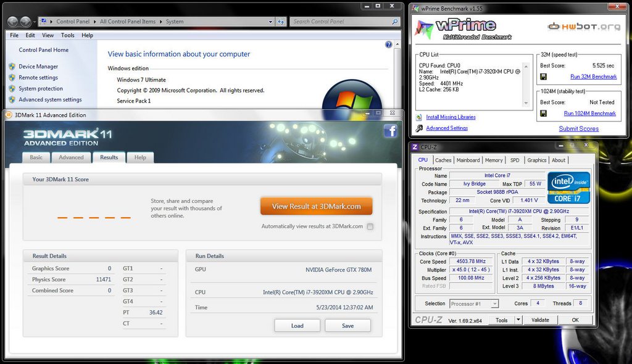Screen dimensions: 632x364
Task: Click the Core Speed value 4503.78 MHz
Action: point(471,261)
